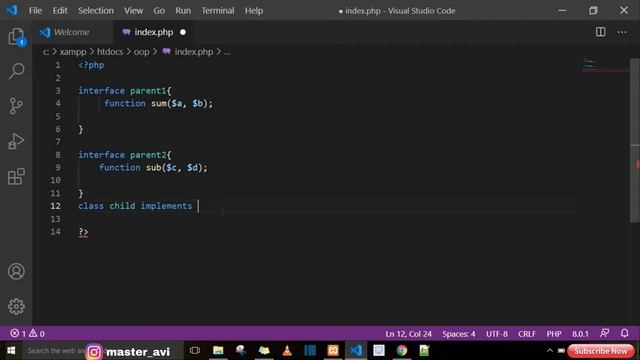
Task: Click the editor minimap preview
Action: coord(606,65)
